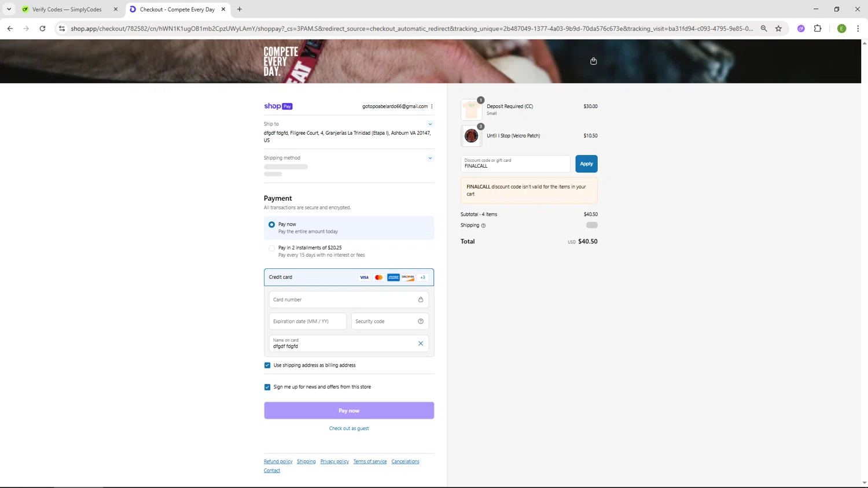
Task: Open Chrome three-dot menu
Action: click(858, 28)
